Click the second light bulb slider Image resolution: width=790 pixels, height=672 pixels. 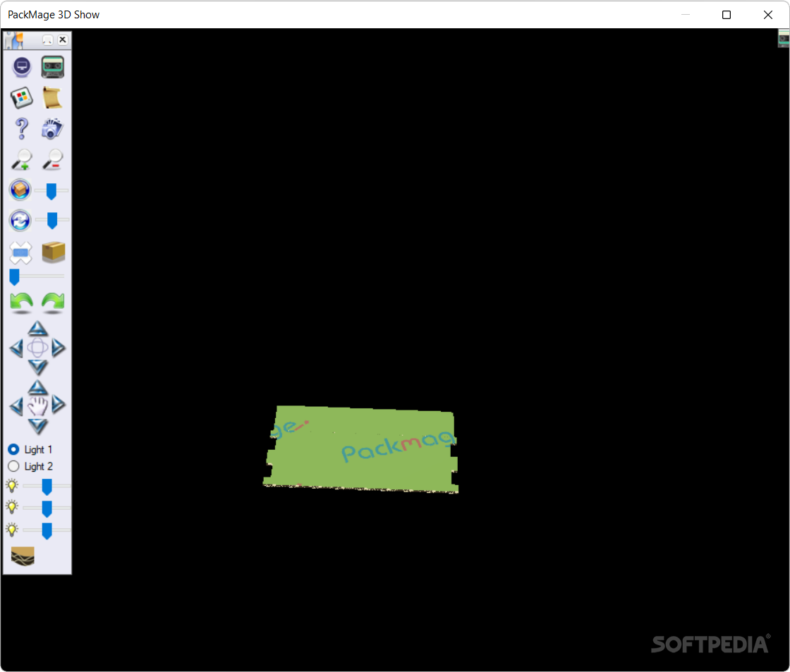[x=47, y=508]
